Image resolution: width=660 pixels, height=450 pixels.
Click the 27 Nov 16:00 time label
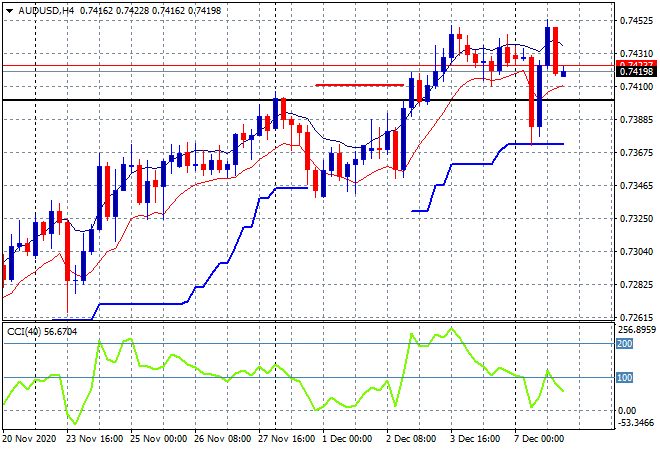[x=287, y=439]
